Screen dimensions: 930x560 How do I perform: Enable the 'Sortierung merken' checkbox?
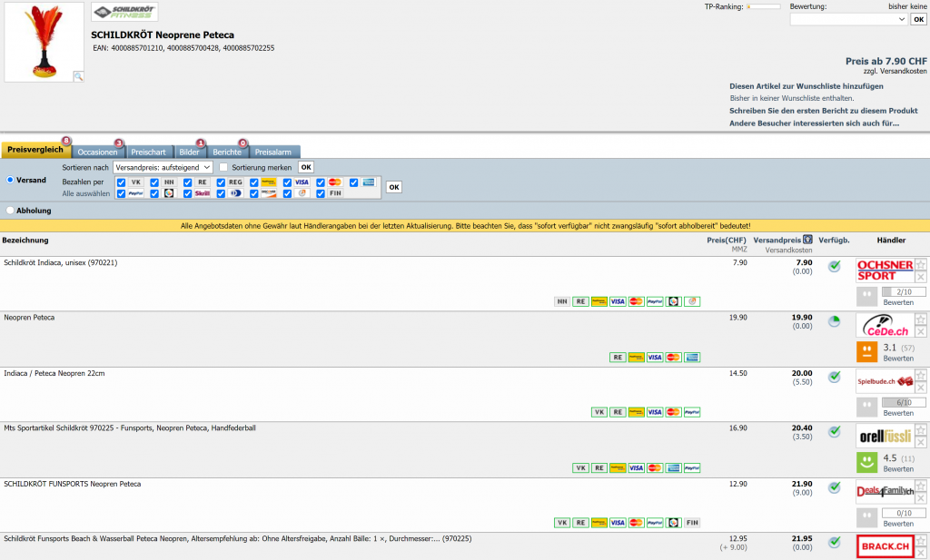(223, 167)
